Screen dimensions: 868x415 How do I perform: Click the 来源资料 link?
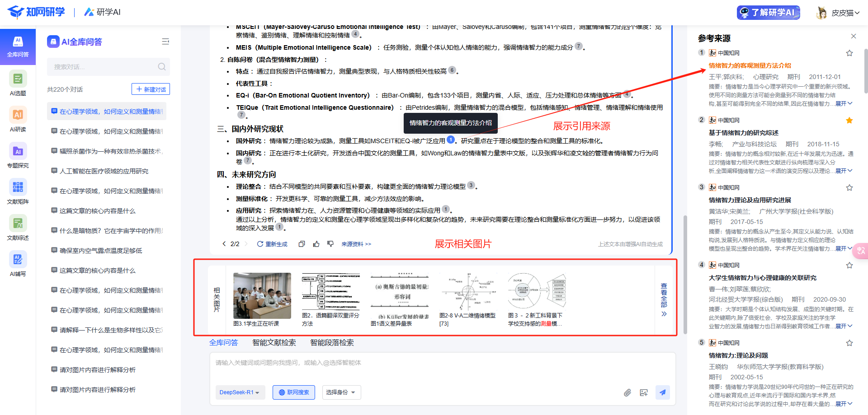(x=356, y=244)
